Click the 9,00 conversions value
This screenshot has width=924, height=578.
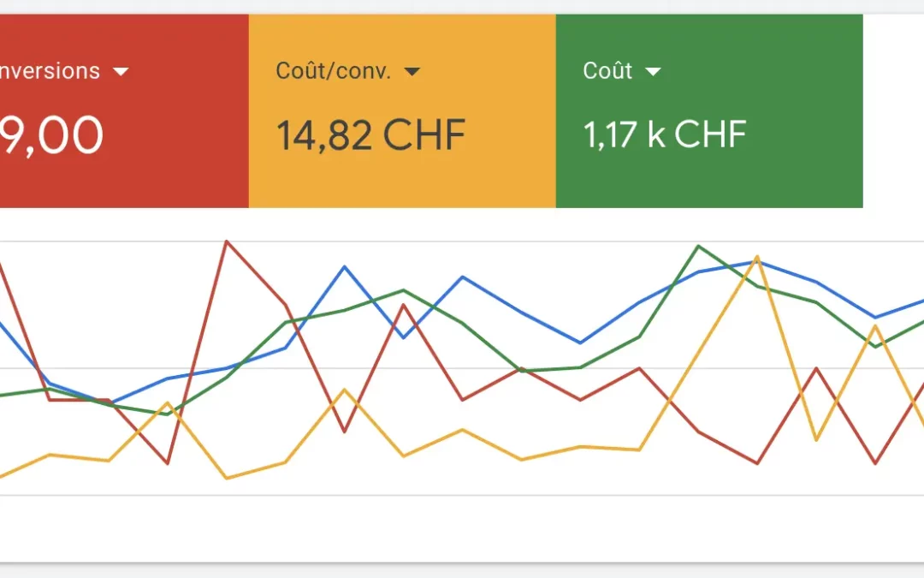52,135
